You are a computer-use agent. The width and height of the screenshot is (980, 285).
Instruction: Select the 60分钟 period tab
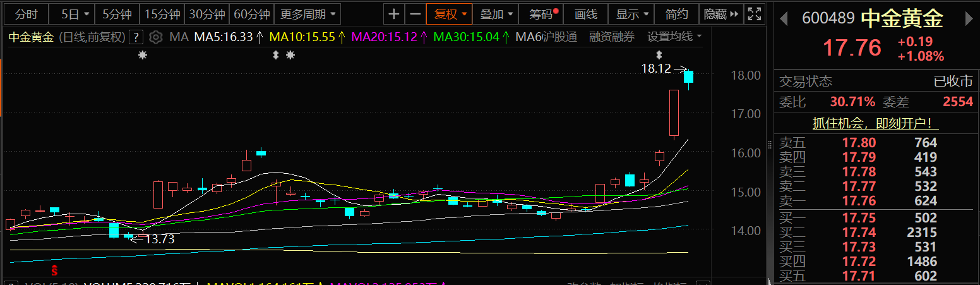251,14
